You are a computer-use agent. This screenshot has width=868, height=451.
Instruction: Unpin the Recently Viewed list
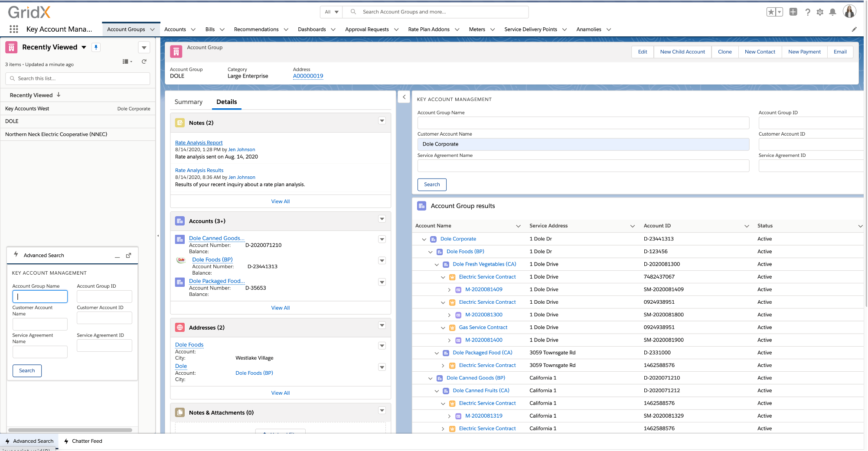click(96, 47)
